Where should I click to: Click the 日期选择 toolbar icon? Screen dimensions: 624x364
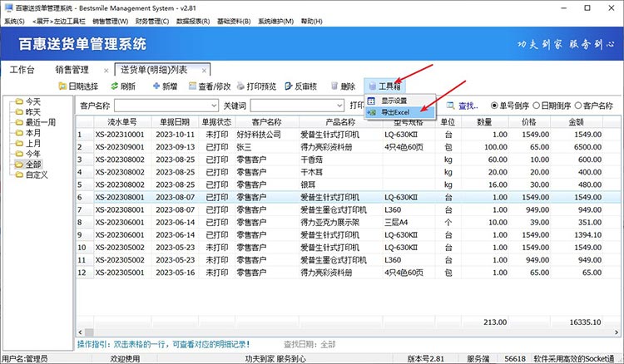(62, 86)
